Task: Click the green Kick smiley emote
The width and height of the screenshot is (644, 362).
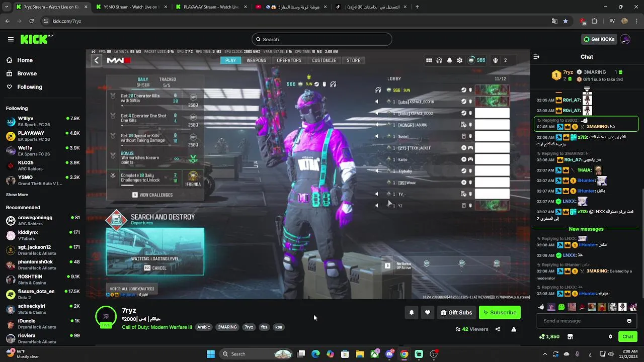Action: coord(561,307)
